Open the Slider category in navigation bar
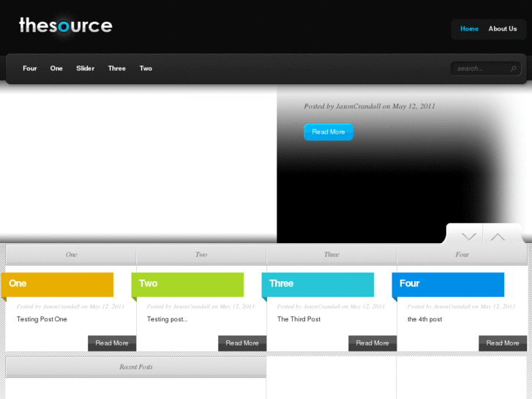 [85, 68]
